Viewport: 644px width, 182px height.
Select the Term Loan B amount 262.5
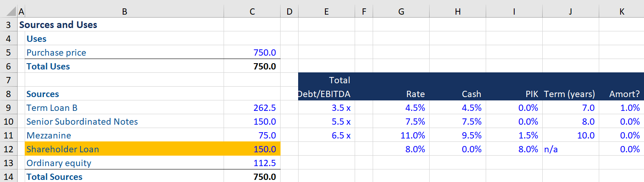coord(264,108)
